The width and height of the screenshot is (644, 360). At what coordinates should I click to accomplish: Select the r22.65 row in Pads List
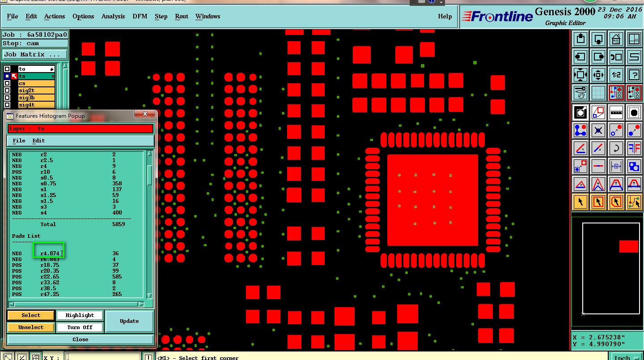pyautogui.click(x=77, y=277)
